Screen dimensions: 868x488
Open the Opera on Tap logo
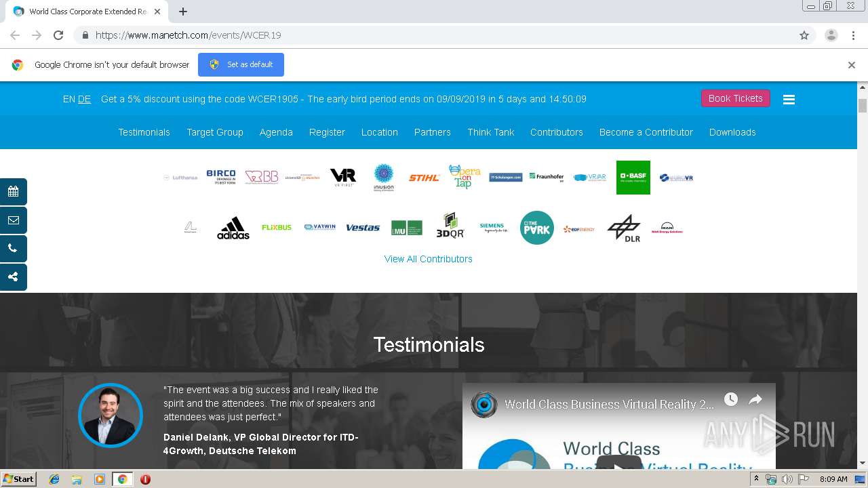(x=465, y=177)
